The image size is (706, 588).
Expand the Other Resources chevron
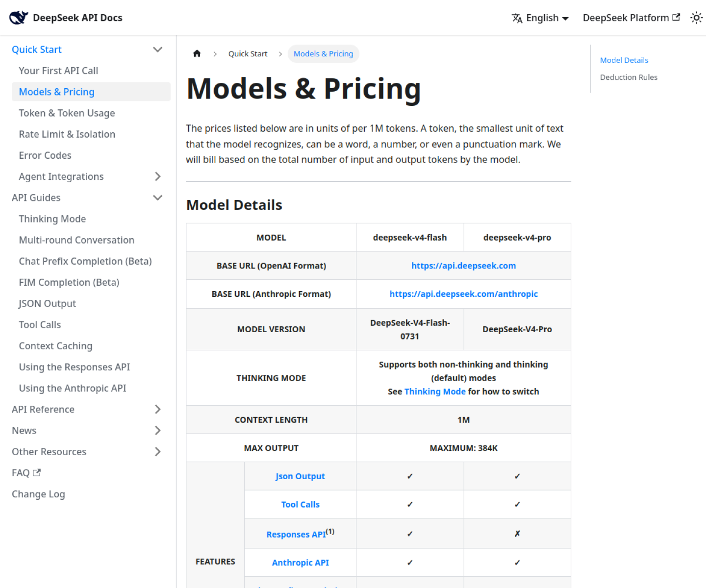point(157,451)
